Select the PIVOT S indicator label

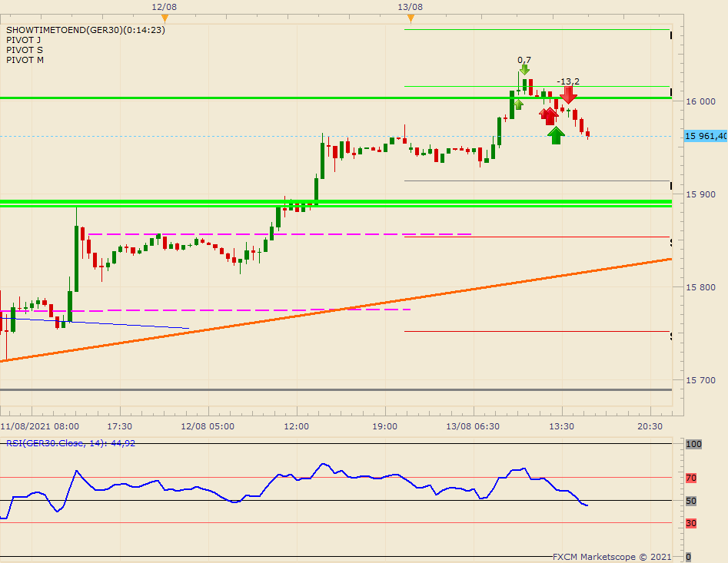coord(24,50)
